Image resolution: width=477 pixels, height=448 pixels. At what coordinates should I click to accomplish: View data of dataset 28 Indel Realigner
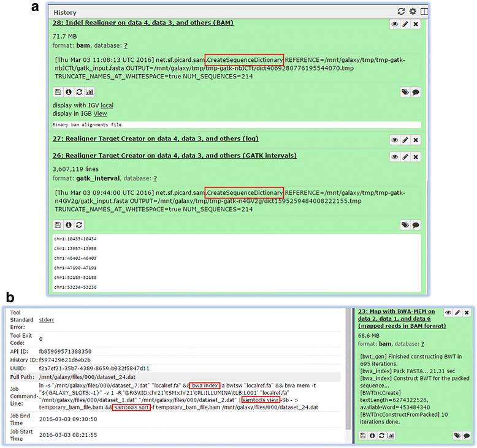tap(395, 24)
